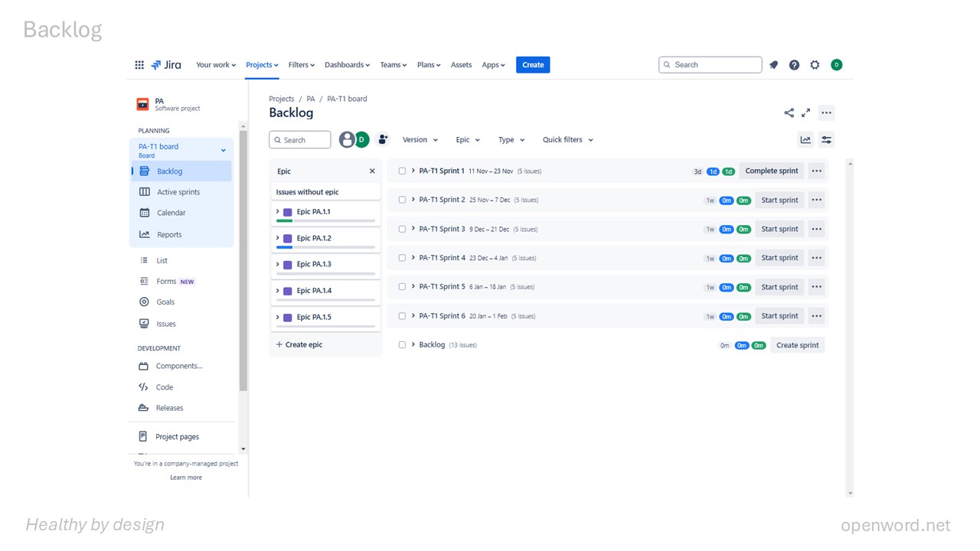Open the Version filter dropdown
980x551 pixels.
point(420,139)
